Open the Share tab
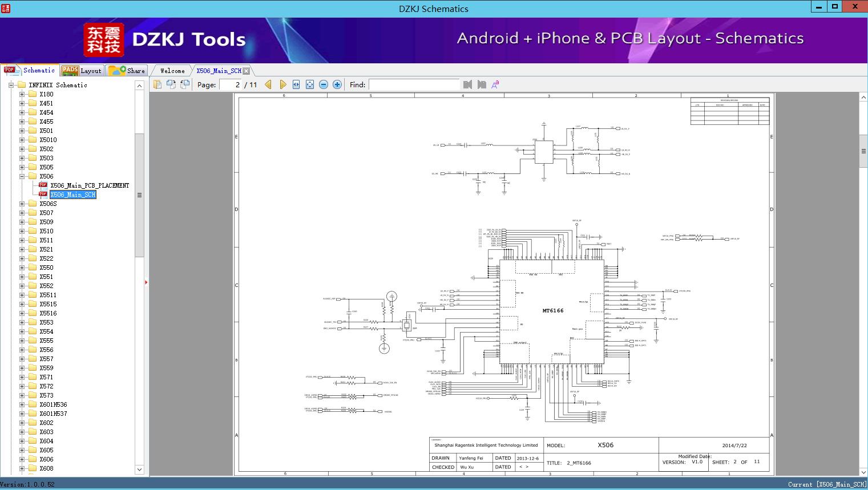The height and width of the screenshot is (490, 868). tap(127, 70)
